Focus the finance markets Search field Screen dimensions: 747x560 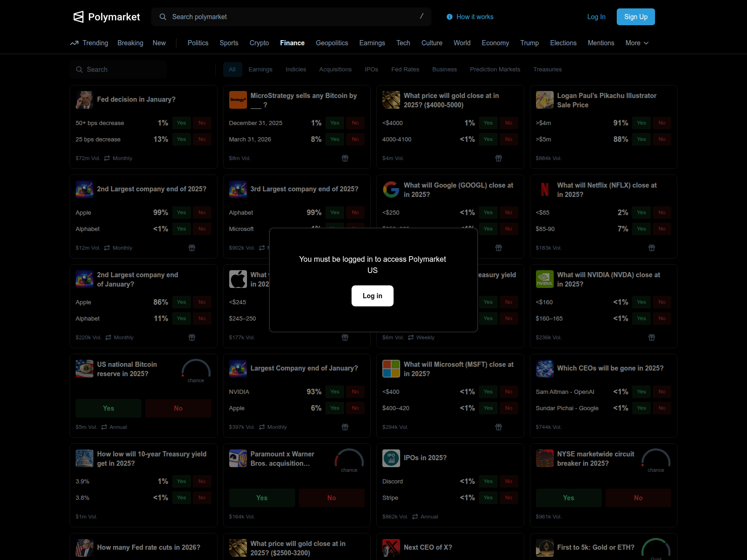tap(118, 70)
